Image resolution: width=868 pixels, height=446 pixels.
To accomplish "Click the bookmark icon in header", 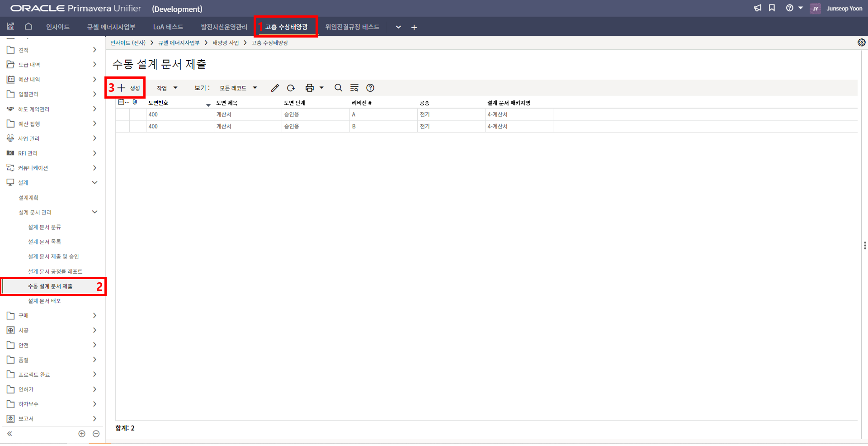I will 772,8.
